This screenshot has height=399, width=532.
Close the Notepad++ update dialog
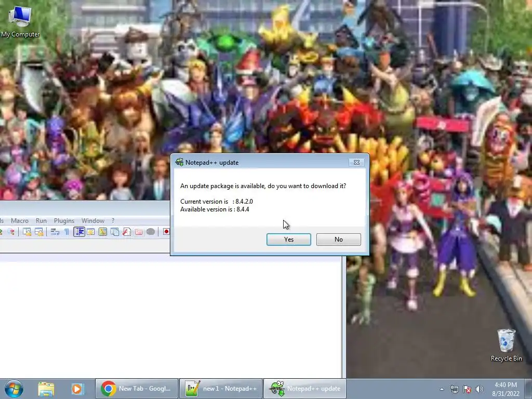(x=356, y=163)
